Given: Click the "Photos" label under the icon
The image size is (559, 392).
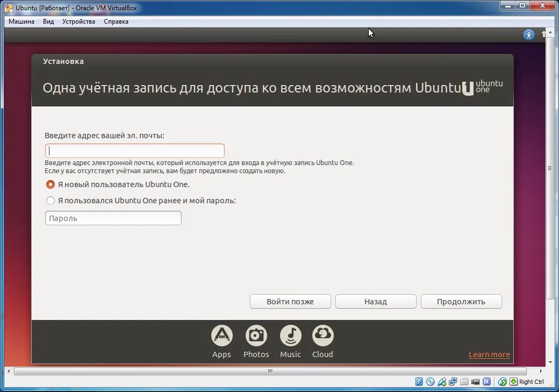Looking at the screenshot, I should (256, 354).
